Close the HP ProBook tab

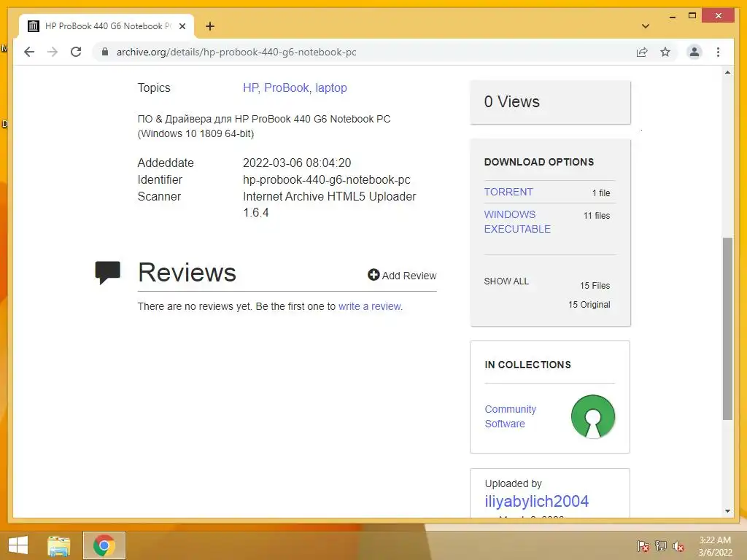pos(182,26)
